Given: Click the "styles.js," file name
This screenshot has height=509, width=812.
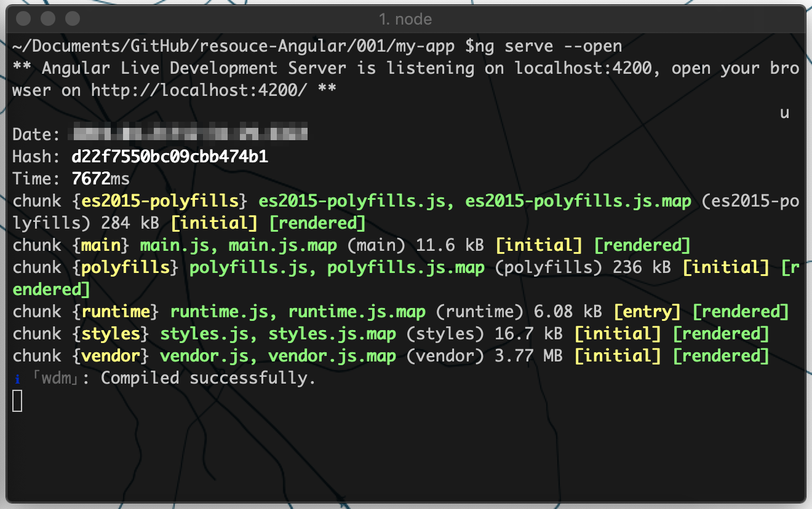Looking at the screenshot, I should click(209, 334).
